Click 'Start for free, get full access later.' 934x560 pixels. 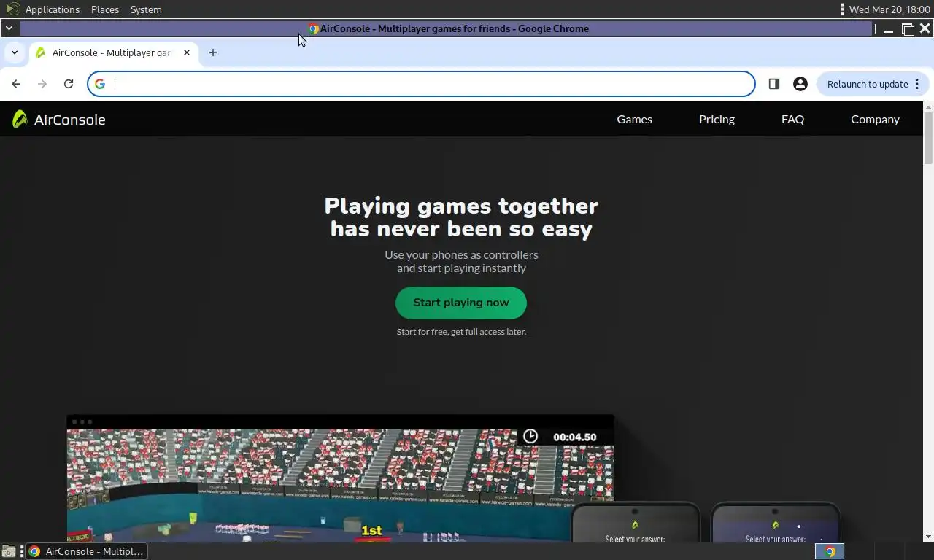click(x=461, y=332)
